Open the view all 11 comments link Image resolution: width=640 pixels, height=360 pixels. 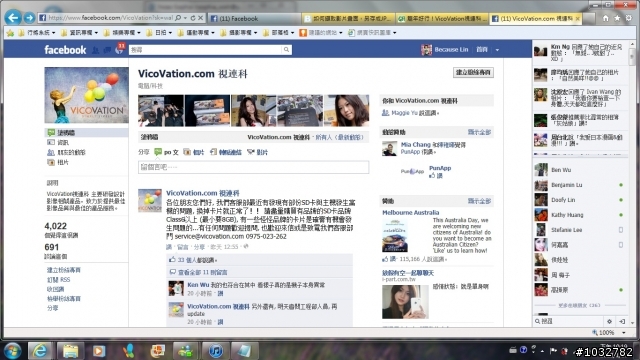pyautogui.click(x=202, y=272)
